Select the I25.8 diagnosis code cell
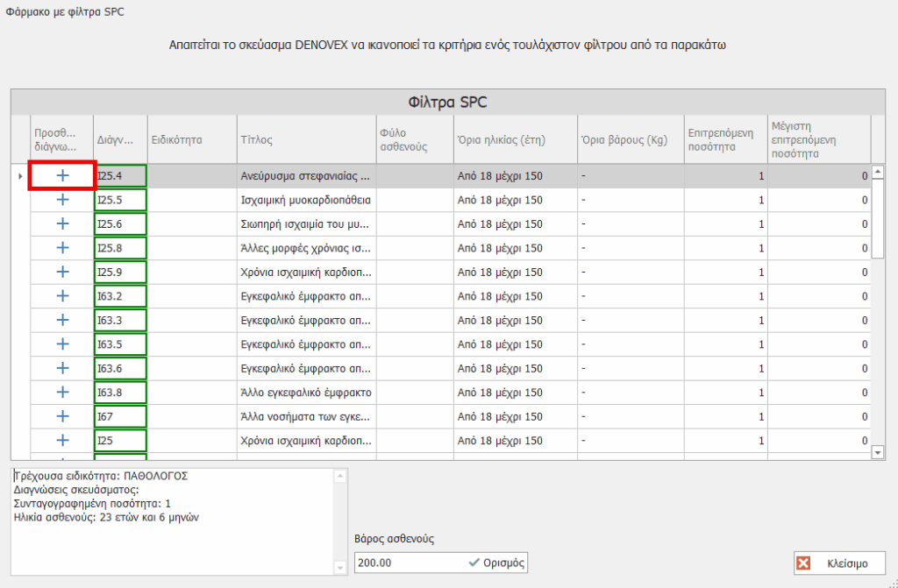This screenshot has height=588, width=898. (120, 248)
